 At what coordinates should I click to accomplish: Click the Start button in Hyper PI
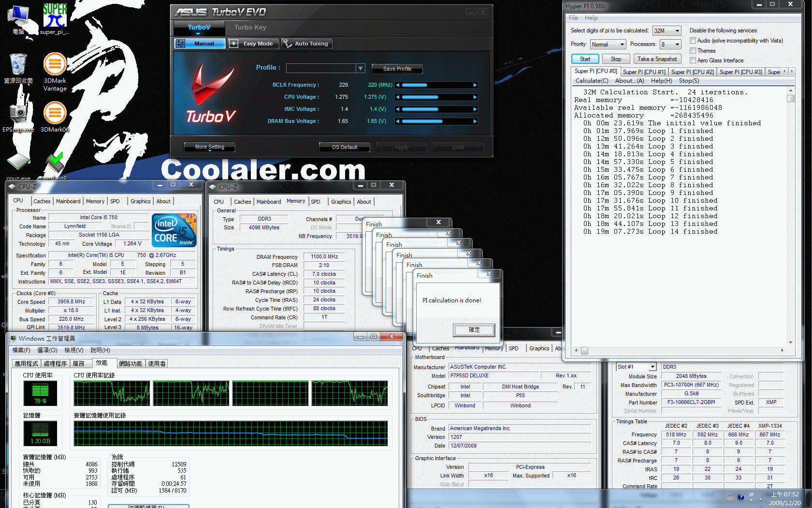pyautogui.click(x=585, y=59)
